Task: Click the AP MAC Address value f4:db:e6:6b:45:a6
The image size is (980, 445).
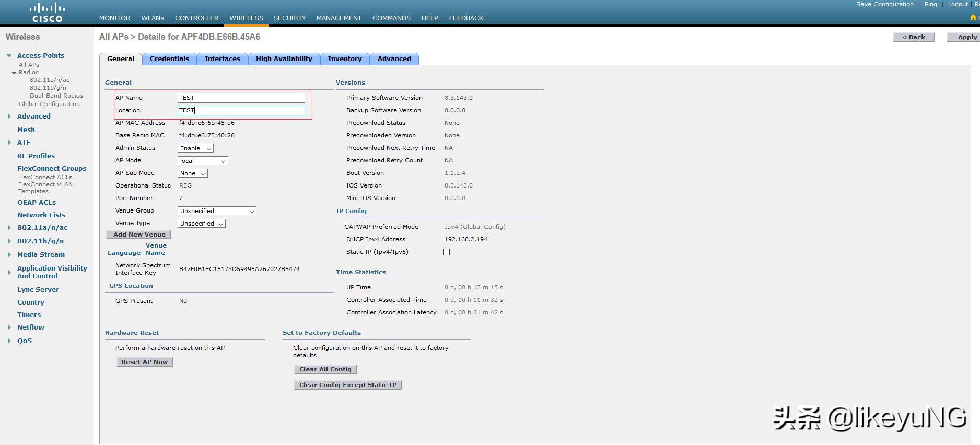Action: click(x=207, y=123)
